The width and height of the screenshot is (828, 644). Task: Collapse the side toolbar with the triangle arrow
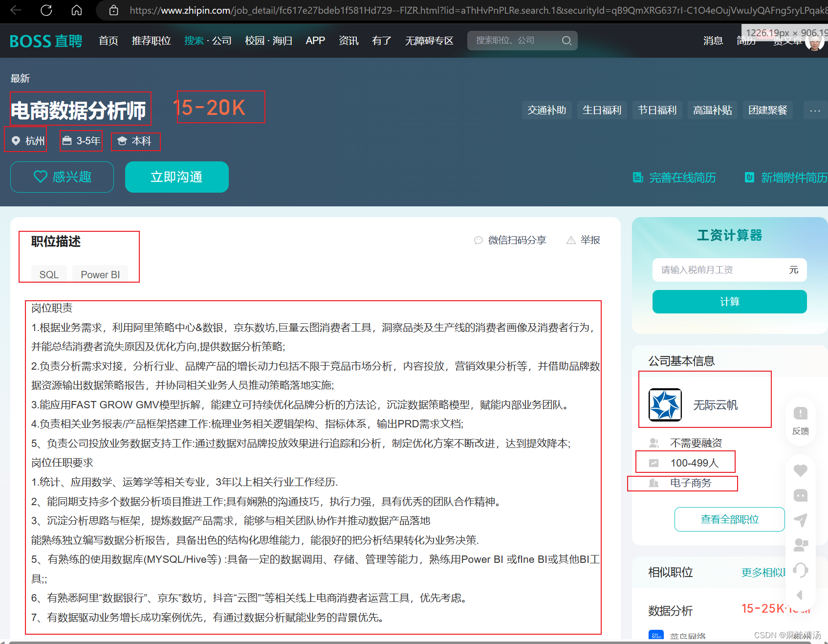point(800,595)
